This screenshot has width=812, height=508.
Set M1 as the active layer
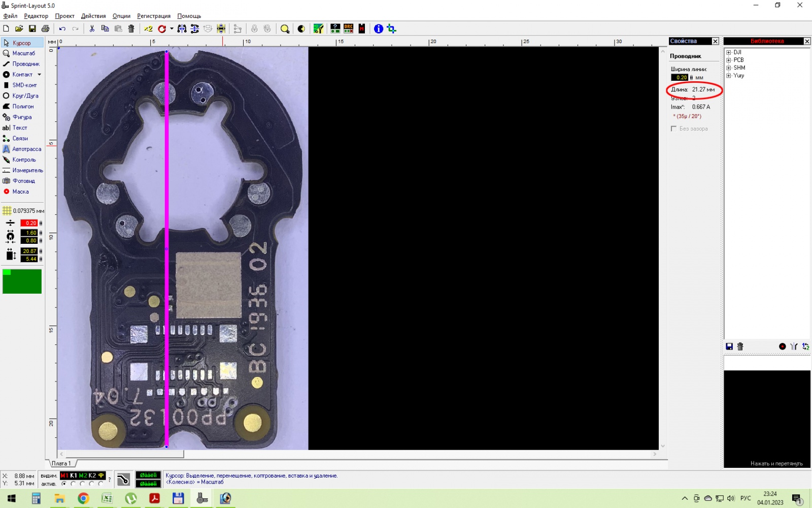coord(64,484)
